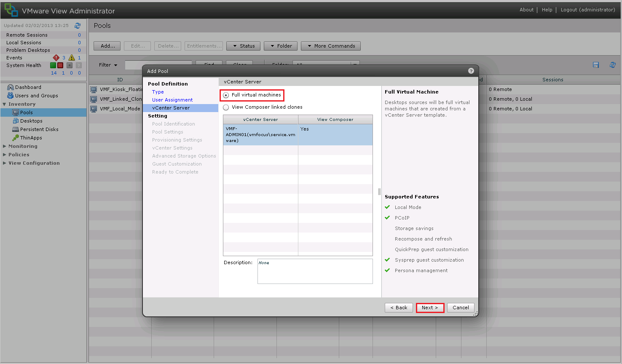
Task: Select View Composer linked clones option
Action: pos(226,107)
